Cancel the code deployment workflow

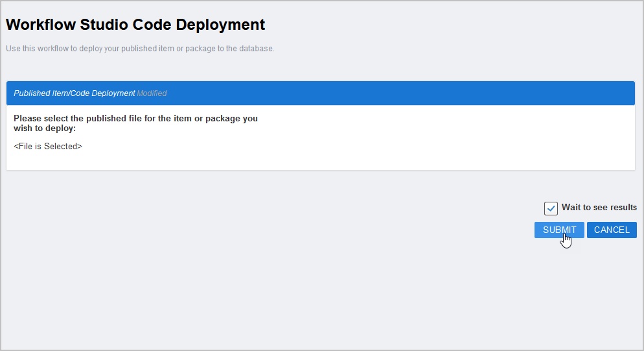(x=612, y=230)
